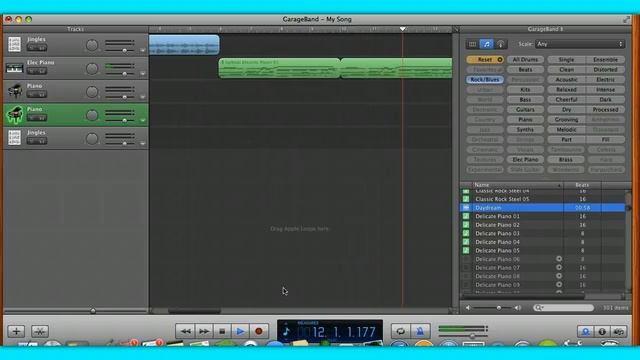Sort loops by the Beats column
The height and width of the screenshot is (360, 640).
coord(582,185)
